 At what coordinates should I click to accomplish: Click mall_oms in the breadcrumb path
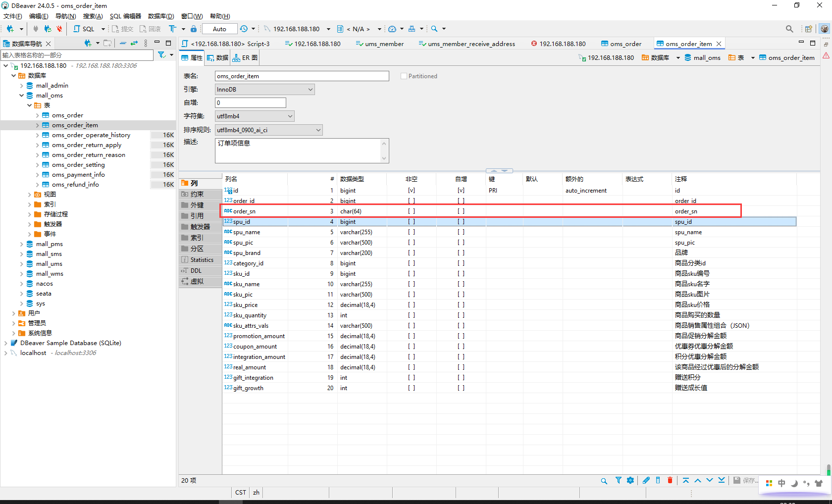702,57
